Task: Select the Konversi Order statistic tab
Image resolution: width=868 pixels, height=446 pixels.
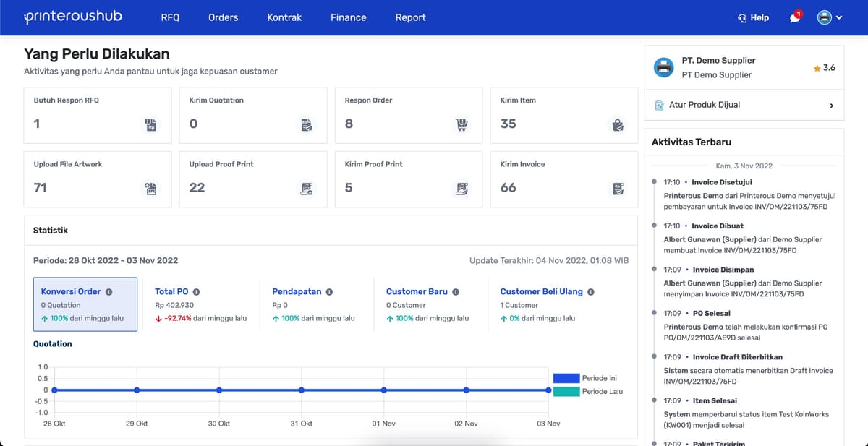Action: point(85,304)
